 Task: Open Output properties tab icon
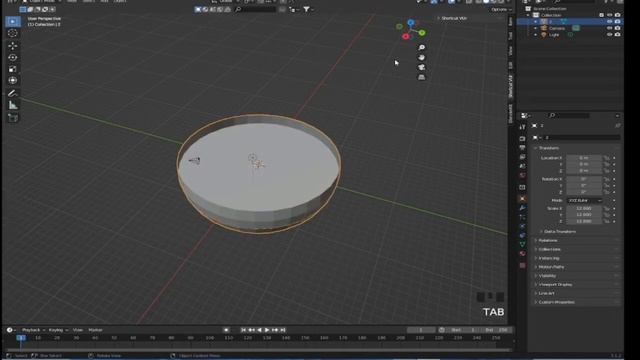pyautogui.click(x=522, y=148)
